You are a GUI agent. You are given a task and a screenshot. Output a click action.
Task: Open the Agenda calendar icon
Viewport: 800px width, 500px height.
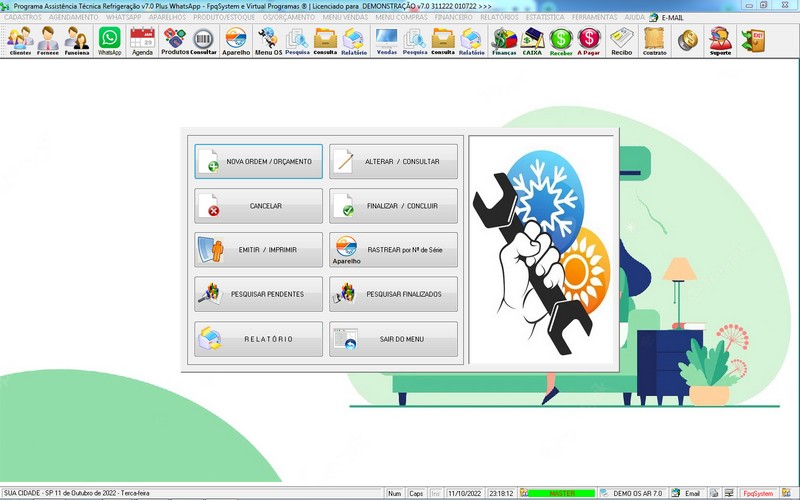pyautogui.click(x=142, y=41)
